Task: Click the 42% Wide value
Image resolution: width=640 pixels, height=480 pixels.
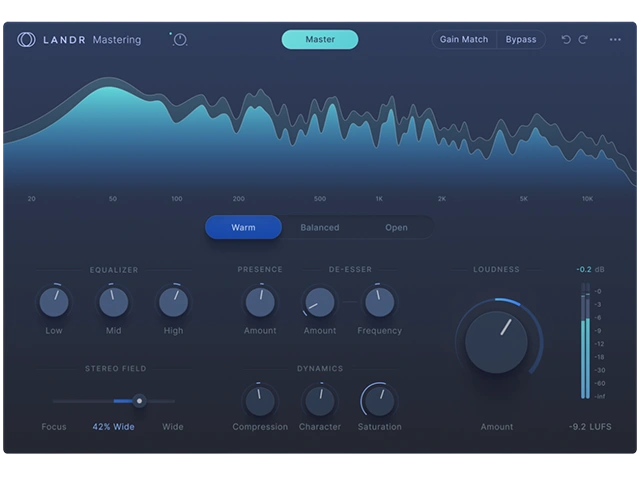Action: coord(113,427)
